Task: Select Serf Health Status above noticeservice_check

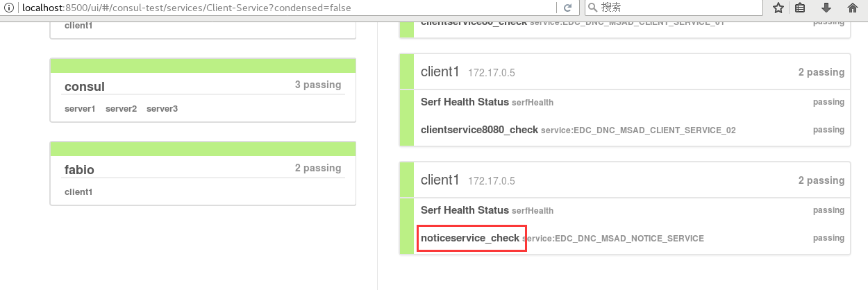Action: click(x=625, y=210)
